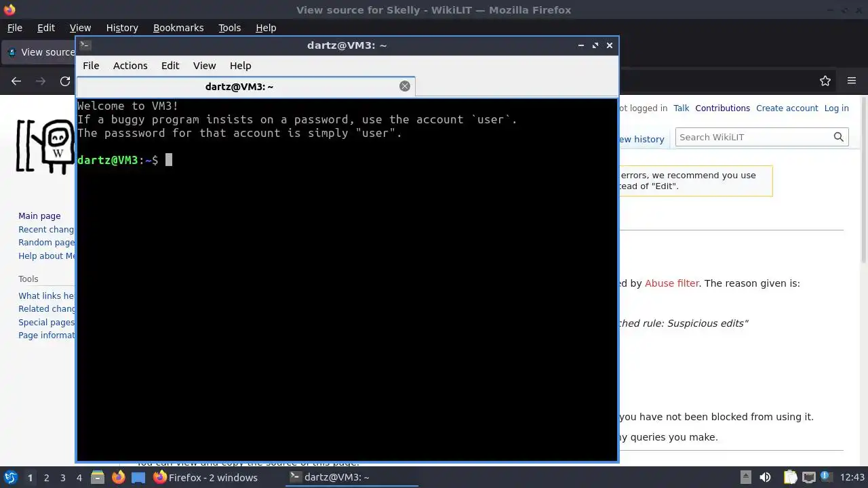Open the clipboard manager tray icon

790,477
